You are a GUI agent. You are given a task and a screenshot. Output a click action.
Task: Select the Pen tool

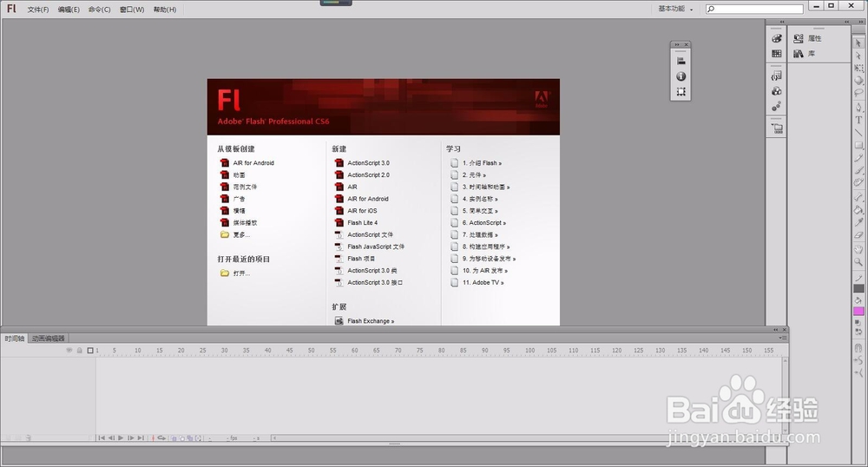click(x=858, y=107)
